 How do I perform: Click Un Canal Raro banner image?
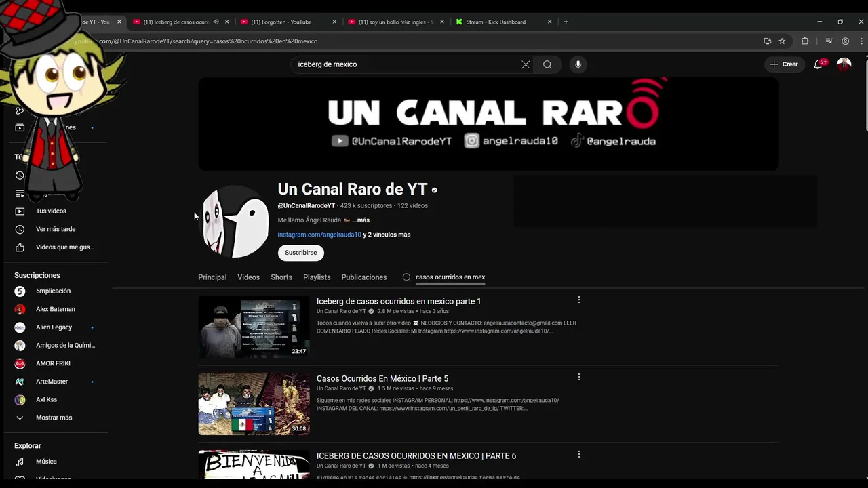pyautogui.click(x=488, y=124)
